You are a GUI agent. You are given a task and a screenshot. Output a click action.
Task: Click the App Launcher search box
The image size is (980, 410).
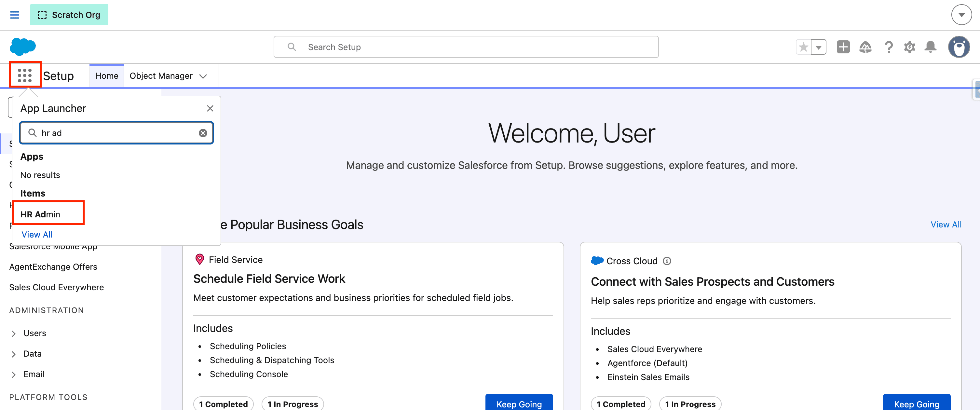tap(116, 133)
